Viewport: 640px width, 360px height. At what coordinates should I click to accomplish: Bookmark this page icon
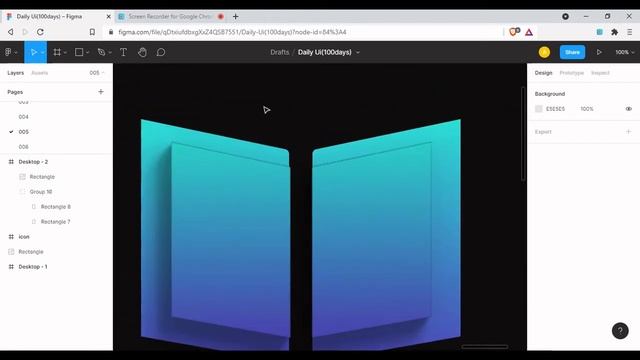click(x=92, y=32)
